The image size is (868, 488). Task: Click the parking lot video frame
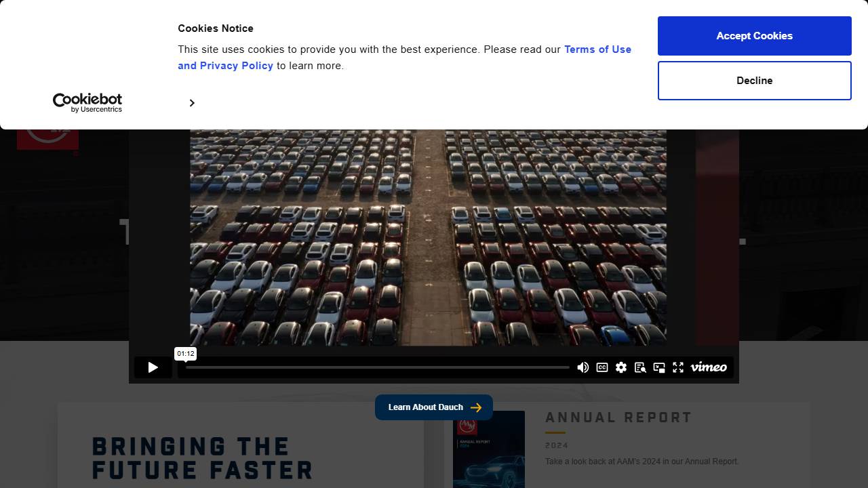[x=427, y=237]
